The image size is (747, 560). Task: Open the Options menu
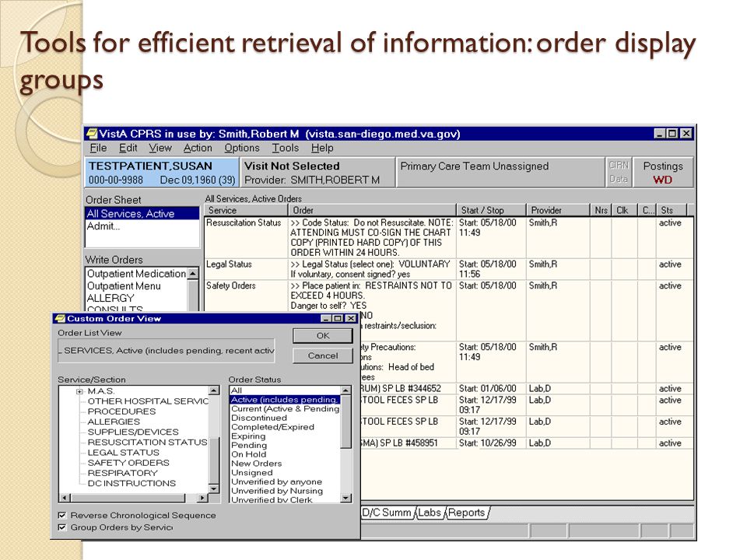pyautogui.click(x=242, y=148)
